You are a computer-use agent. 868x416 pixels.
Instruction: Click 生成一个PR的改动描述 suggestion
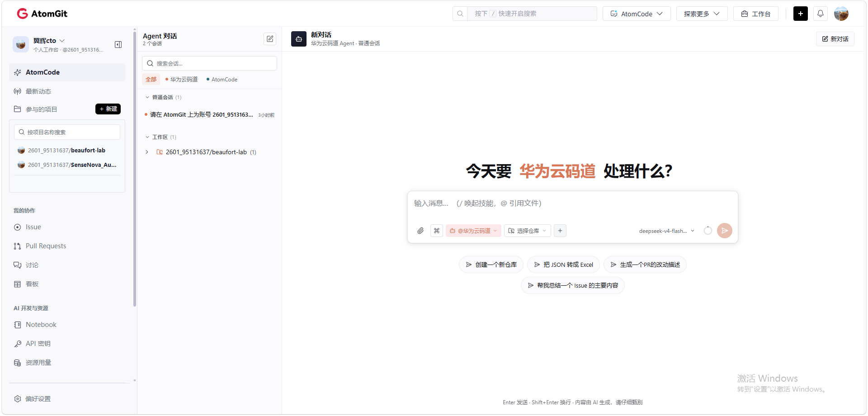pyautogui.click(x=645, y=265)
